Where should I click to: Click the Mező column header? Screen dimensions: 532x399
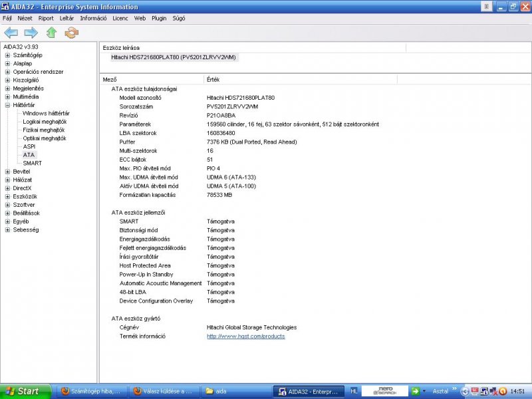153,79
